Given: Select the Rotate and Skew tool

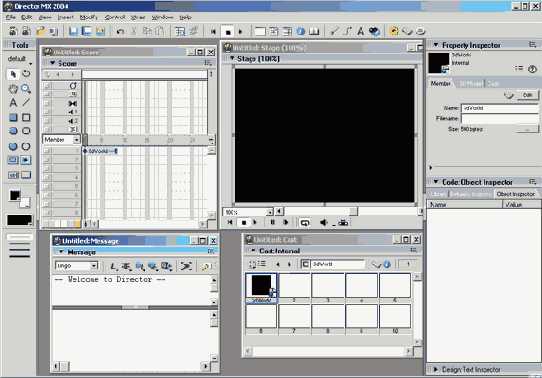Looking at the screenshot, I should point(26,74).
